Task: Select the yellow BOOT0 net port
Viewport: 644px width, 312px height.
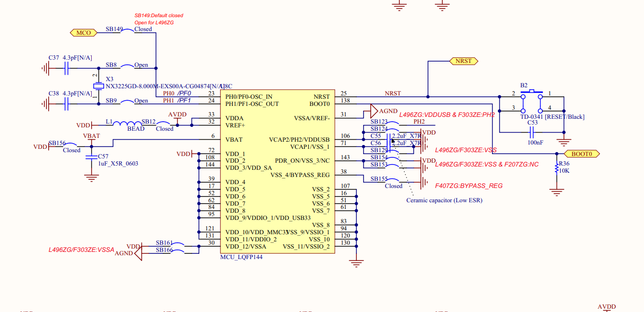Action: 582,154
